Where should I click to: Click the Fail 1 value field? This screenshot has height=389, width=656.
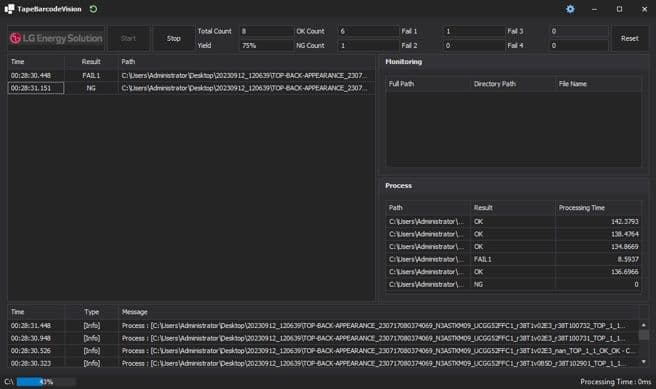(474, 31)
